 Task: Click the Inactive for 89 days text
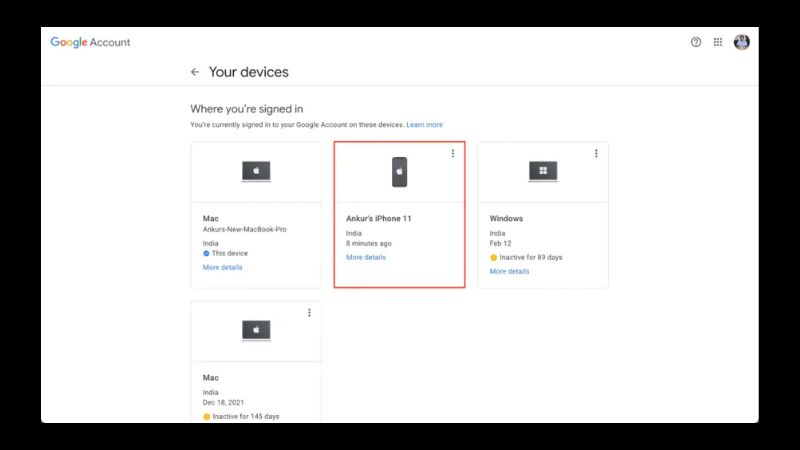(531, 258)
